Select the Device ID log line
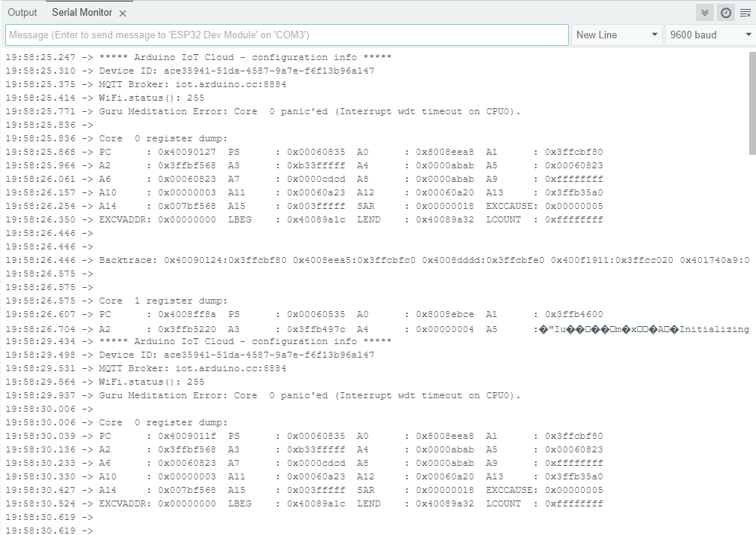Image resolution: width=756 pixels, height=535 pixels. coord(225,70)
